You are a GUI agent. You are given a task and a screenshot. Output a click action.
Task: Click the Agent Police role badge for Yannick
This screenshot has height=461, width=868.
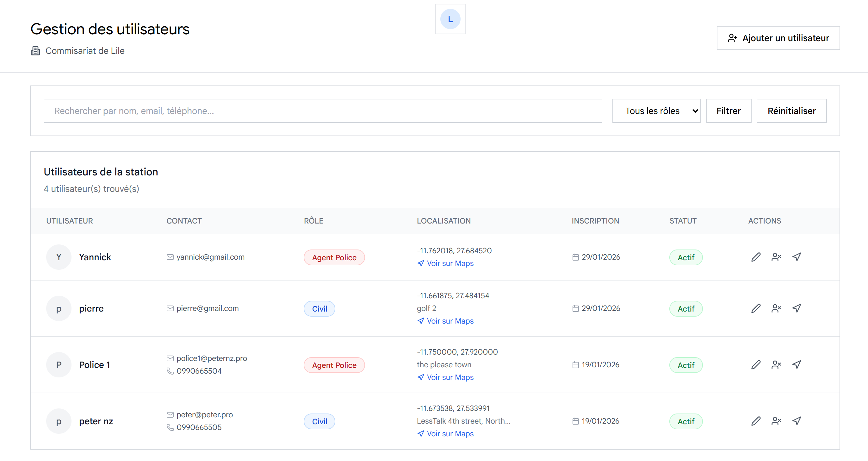[x=334, y=258]
